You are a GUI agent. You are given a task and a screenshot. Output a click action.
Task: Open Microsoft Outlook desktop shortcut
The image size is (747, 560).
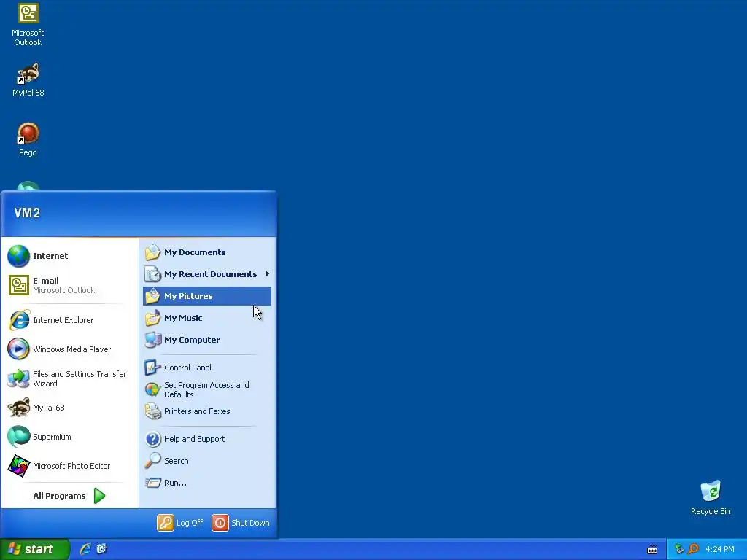(28, 25)
